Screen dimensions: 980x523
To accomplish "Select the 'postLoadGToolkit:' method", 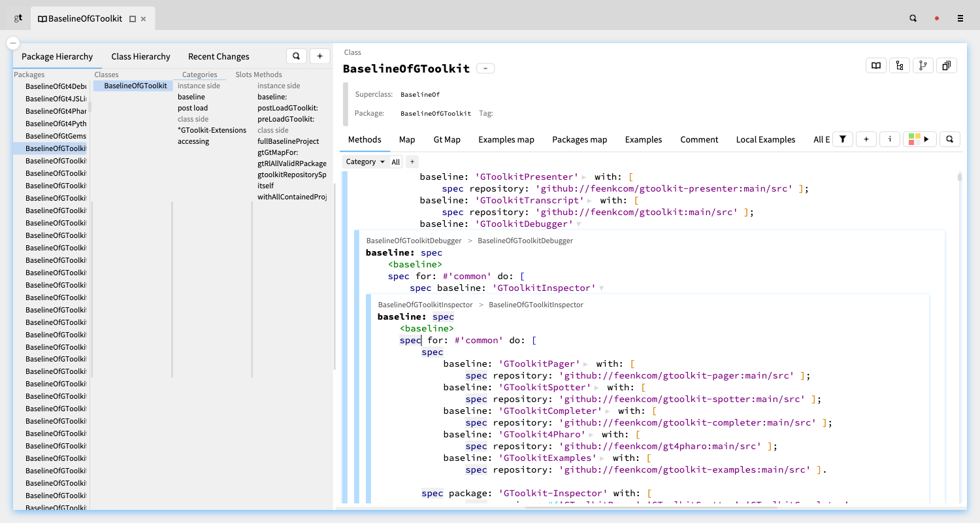I will [287, 108].
